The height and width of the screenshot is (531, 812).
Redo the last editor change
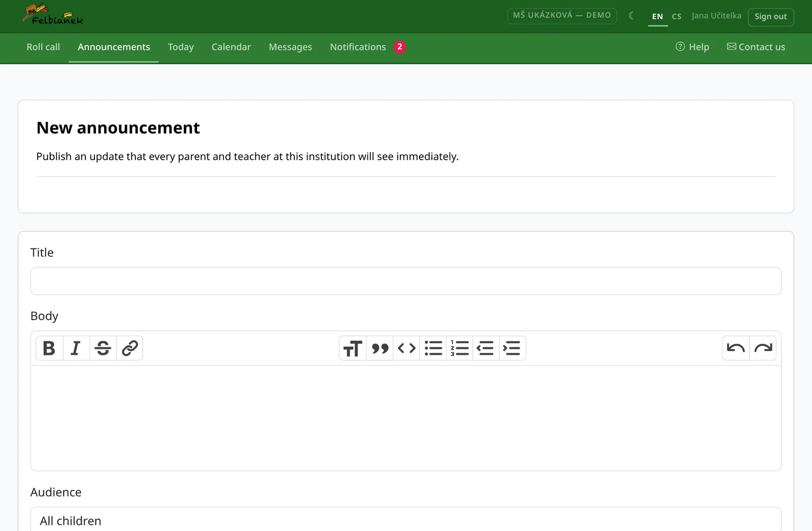[x=763, y=348]
